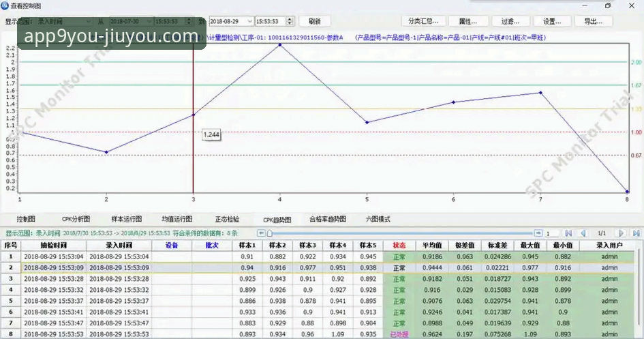This screenshot has width=644, height=339.
Task: Click the slider's right arrow button
Action: [x=538, y=233]
